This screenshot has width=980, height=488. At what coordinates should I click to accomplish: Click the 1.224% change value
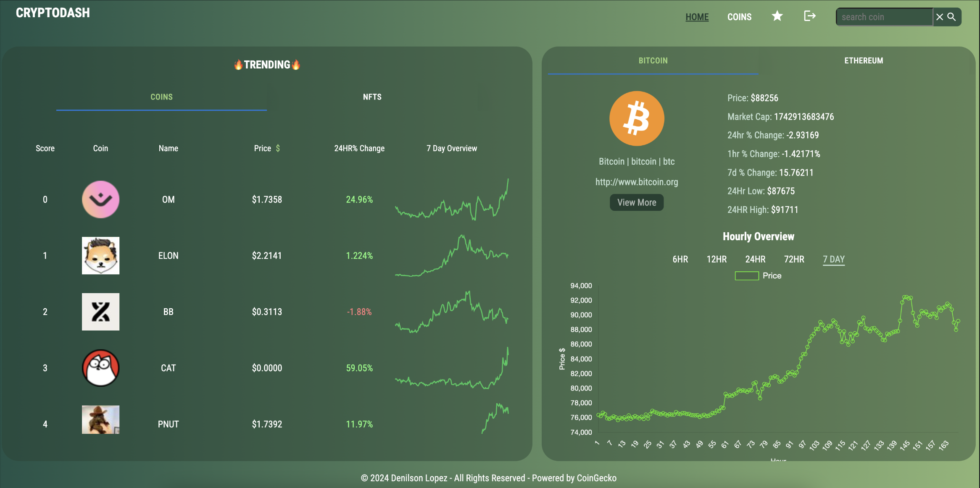click(359, 256)
